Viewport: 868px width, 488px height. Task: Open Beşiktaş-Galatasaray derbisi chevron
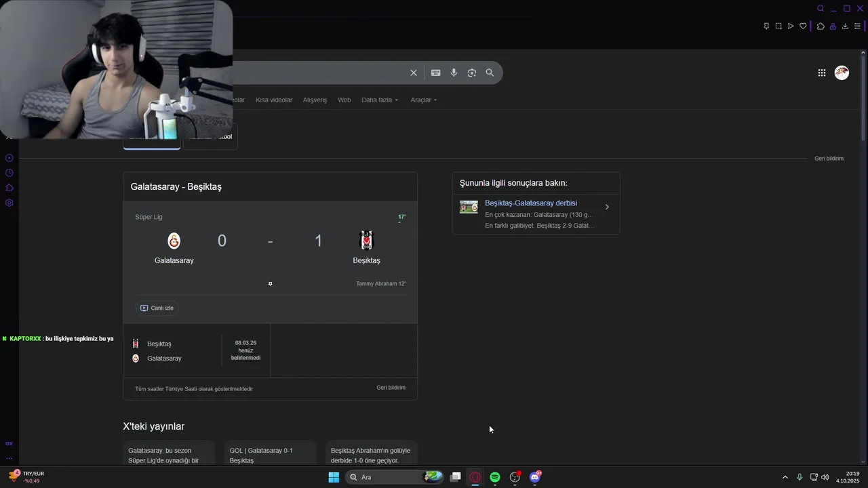[607, 207]
